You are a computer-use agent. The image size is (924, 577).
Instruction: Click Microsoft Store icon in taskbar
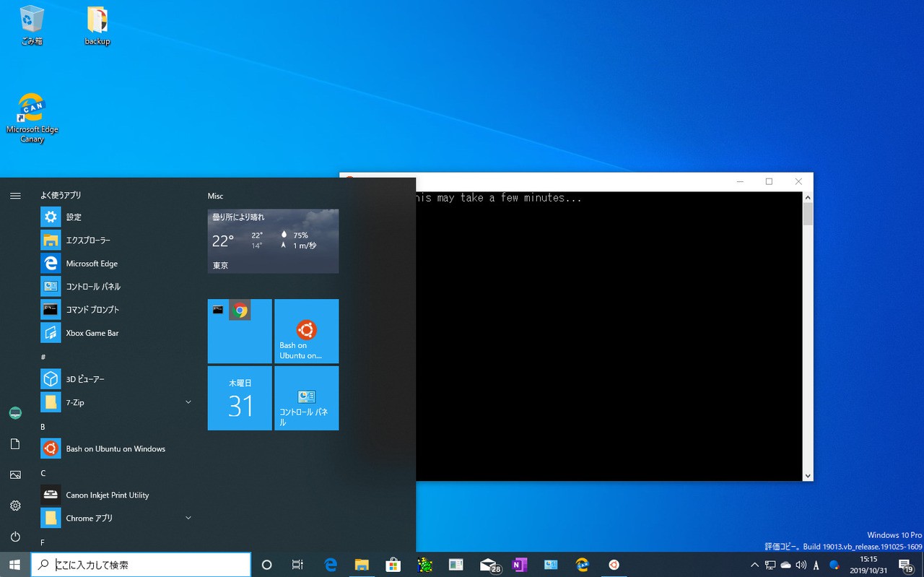pos(393,565)
